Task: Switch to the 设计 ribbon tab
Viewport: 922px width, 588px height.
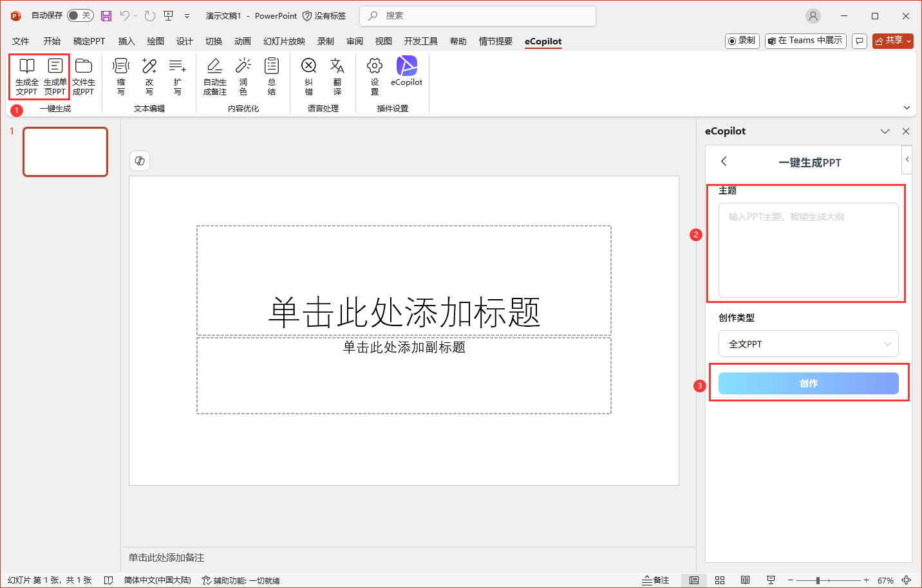Action: tap(185, 41)
